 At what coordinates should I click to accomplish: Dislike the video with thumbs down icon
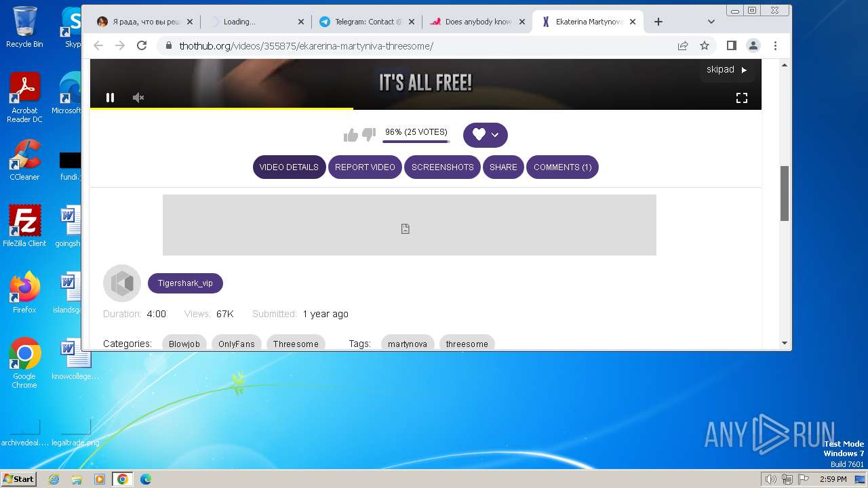[369, 135]
